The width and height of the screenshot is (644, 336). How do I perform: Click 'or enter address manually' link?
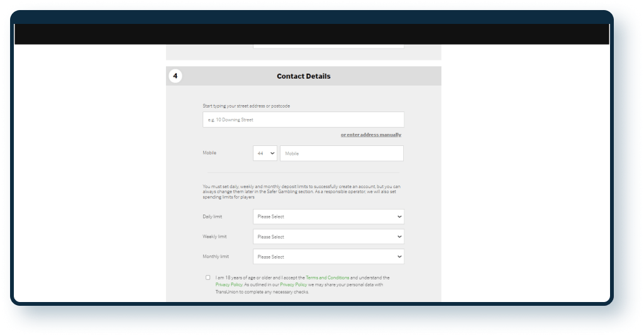(x=370, y=135)
